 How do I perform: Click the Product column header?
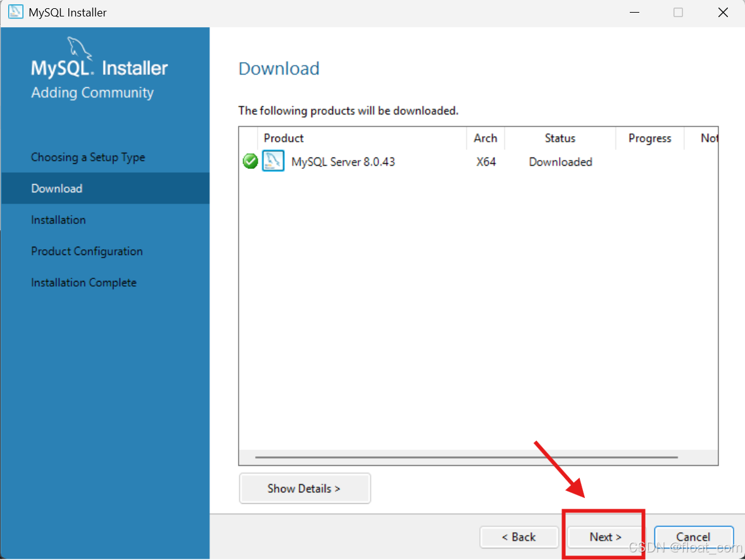361,138
